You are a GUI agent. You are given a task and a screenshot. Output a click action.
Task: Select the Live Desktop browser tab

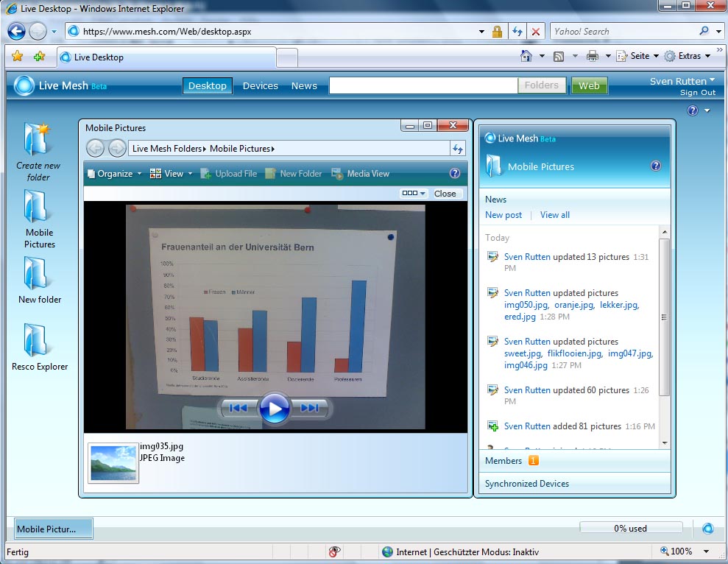166,57
